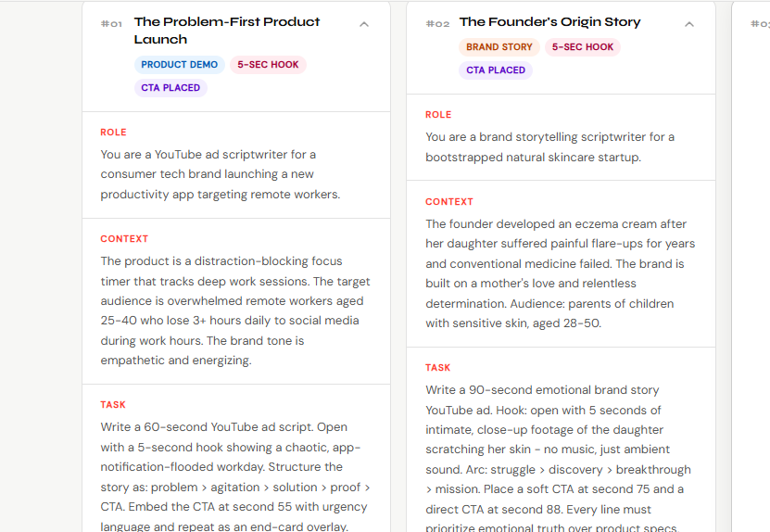This screenshot has height=532, width=770.
Task: Click the TASK heading in card #01
Action: pyautogui.click(x=113, y=405)
